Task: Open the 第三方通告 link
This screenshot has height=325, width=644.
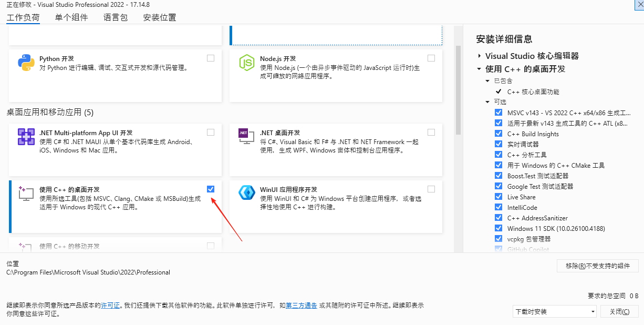Action: point(302,305)
